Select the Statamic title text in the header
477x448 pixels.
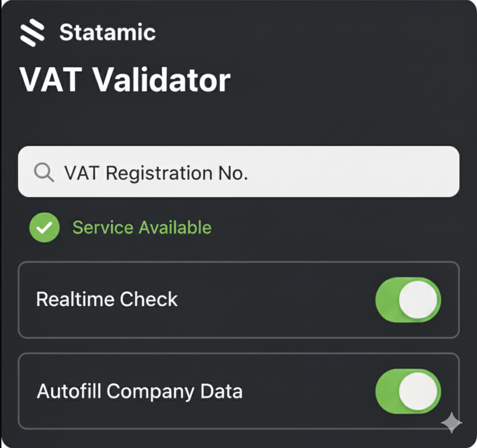coord(108,32)
